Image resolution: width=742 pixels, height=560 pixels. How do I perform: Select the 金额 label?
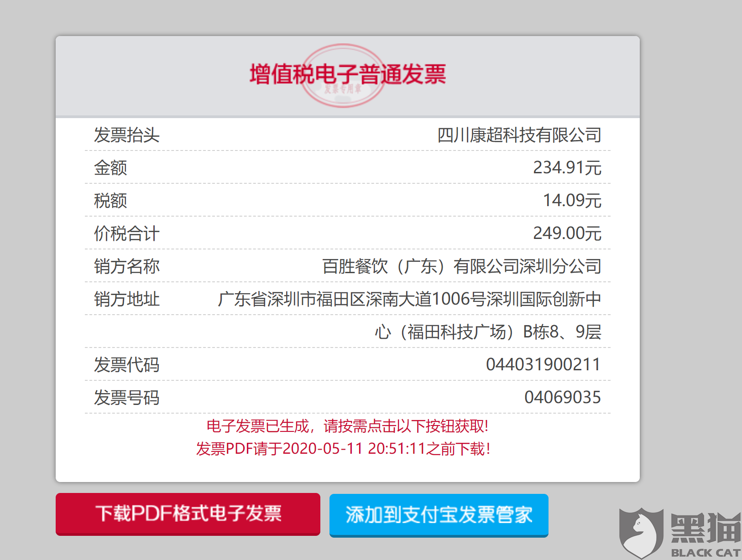coord(110,168)
